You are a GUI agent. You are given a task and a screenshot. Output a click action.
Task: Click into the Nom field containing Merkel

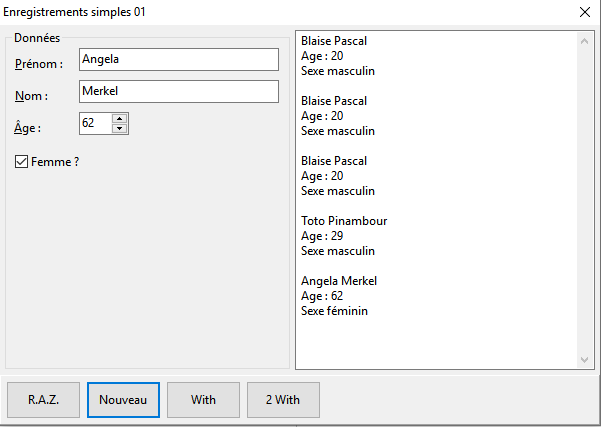coord(177,91)
